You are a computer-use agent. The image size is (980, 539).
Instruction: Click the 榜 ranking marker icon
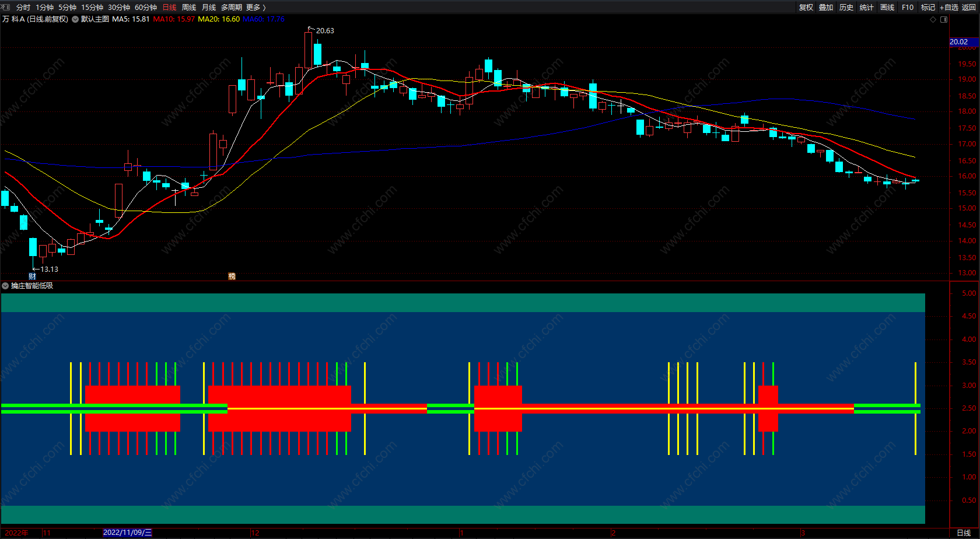click(x=232, y=276)
